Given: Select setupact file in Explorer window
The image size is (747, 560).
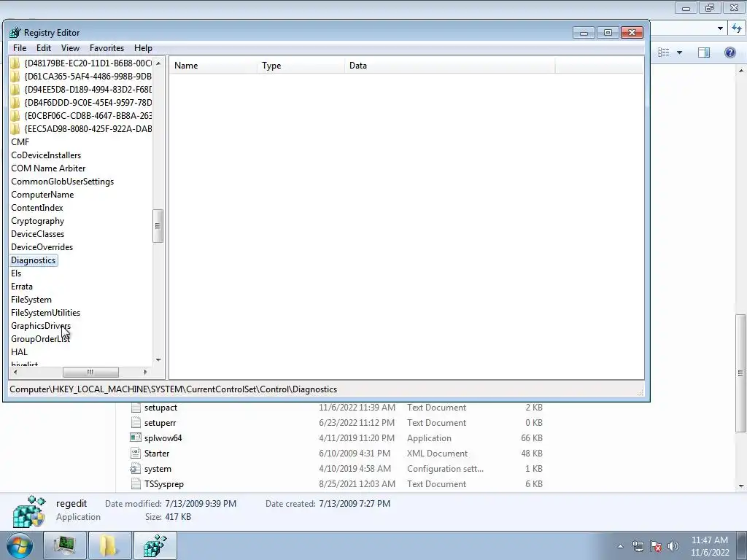Looking at the screenshot, I should [160, 408].
